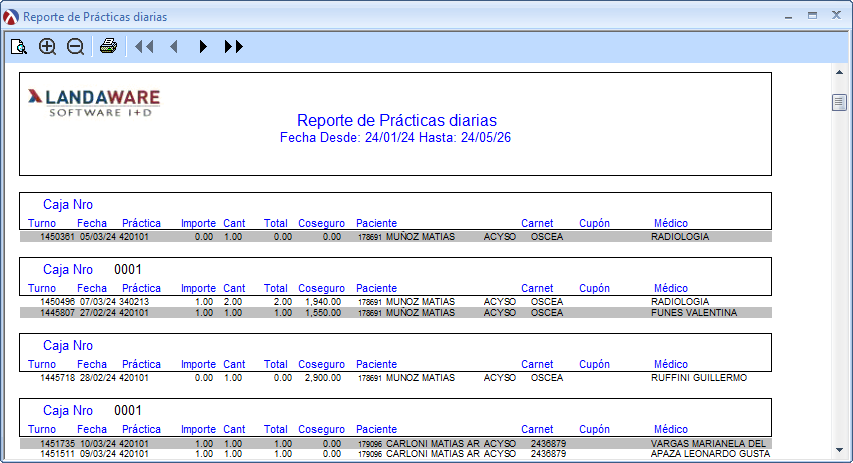This screenshot has height=463, width=853.
Task: Maximize the report window
Action: coord(812,16)
